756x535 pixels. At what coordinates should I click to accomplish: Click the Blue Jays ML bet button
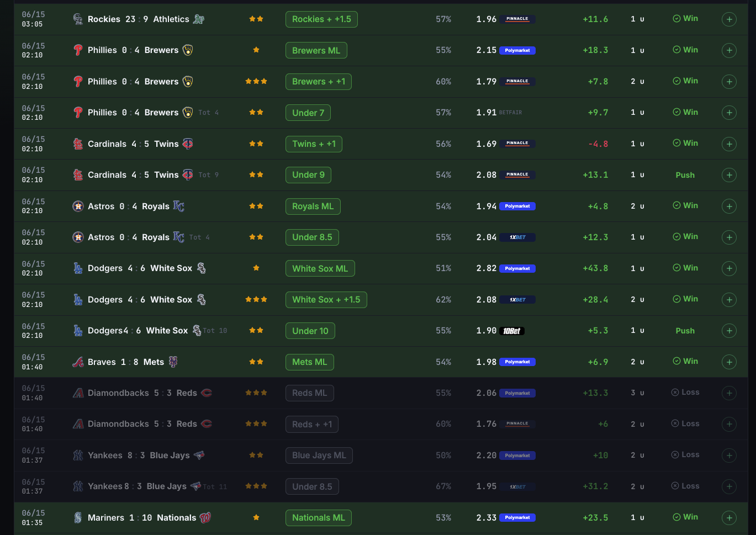(x=319, y=455)
